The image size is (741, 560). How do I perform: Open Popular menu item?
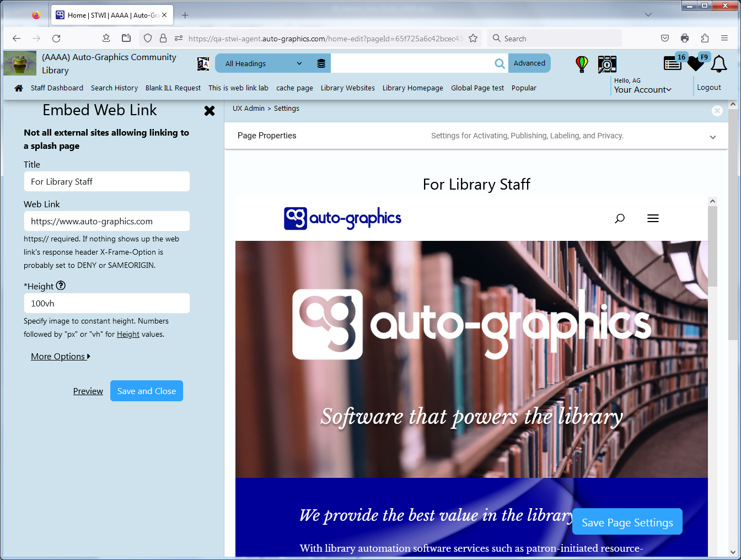(524, 88)
